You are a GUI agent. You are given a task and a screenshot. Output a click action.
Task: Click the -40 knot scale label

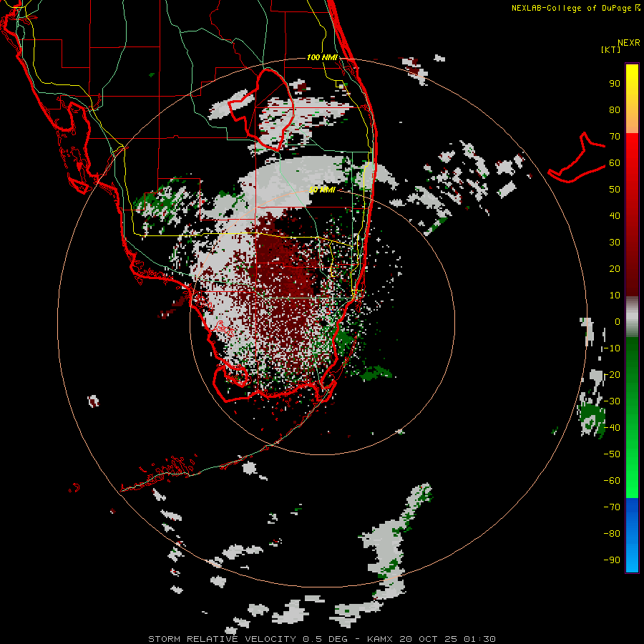[x=612, y=428]
